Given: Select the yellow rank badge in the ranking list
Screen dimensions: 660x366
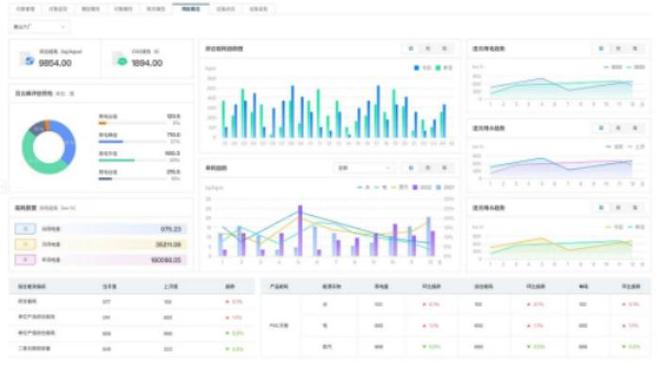Looking at the screenshot, I should pyautogui.click(x=25, y=244).
